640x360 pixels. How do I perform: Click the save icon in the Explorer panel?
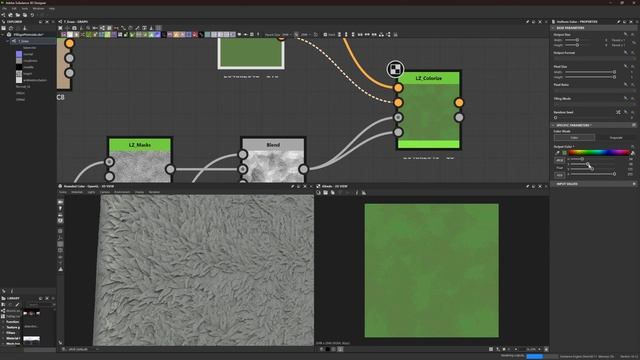(x=4, y=28)
